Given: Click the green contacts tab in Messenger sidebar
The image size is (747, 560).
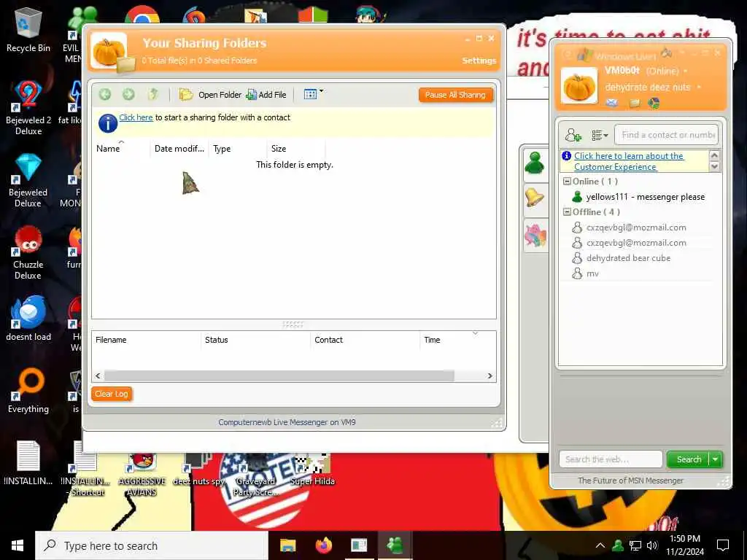Looking at the screenshot, I should [x=535, y=164].
